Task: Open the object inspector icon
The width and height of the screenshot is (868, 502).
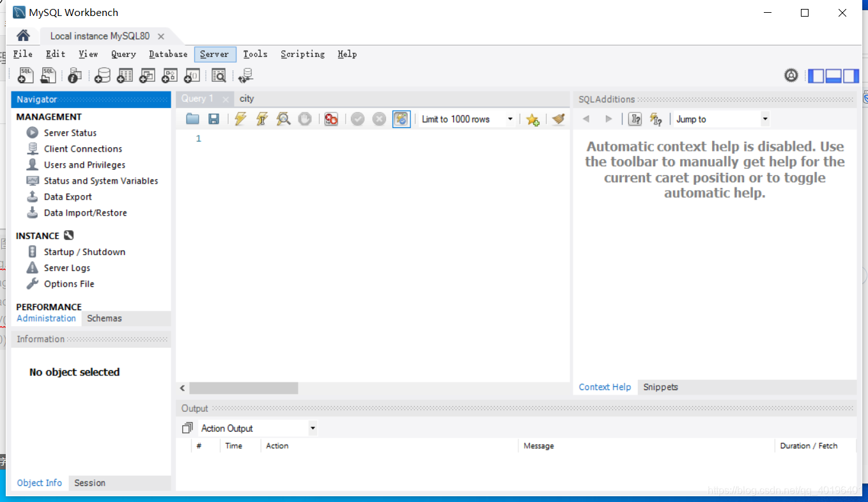Action: coord(75,75)
